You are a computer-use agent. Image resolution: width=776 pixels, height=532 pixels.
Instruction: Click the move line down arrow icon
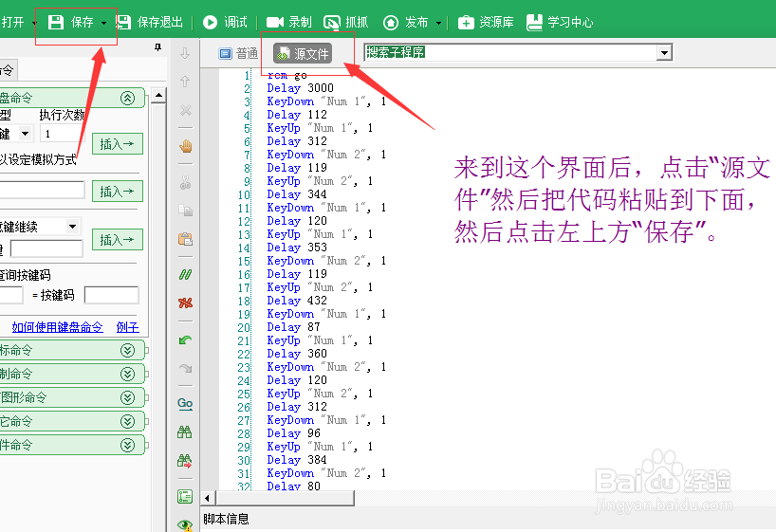[185, 53]
